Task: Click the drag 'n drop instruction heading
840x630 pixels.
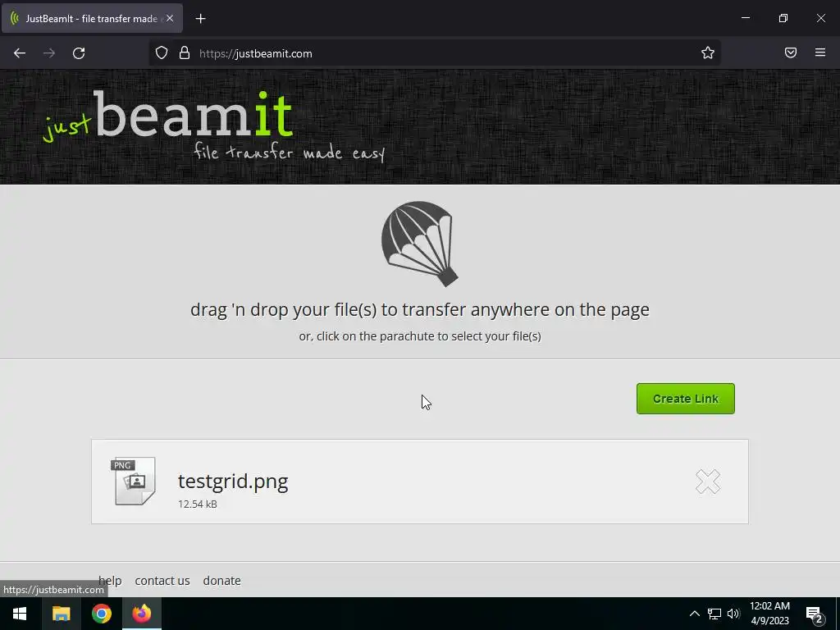Action: click(x=419, y=309)
